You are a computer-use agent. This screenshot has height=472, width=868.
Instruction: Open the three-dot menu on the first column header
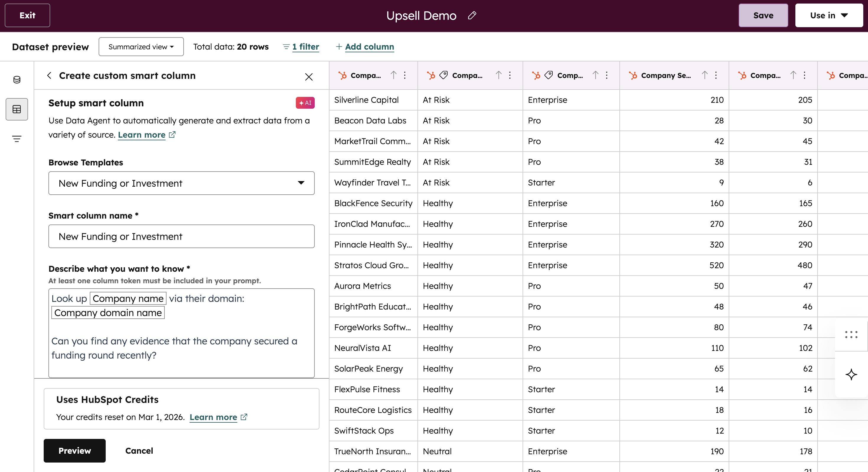click(x=404, y=75)
